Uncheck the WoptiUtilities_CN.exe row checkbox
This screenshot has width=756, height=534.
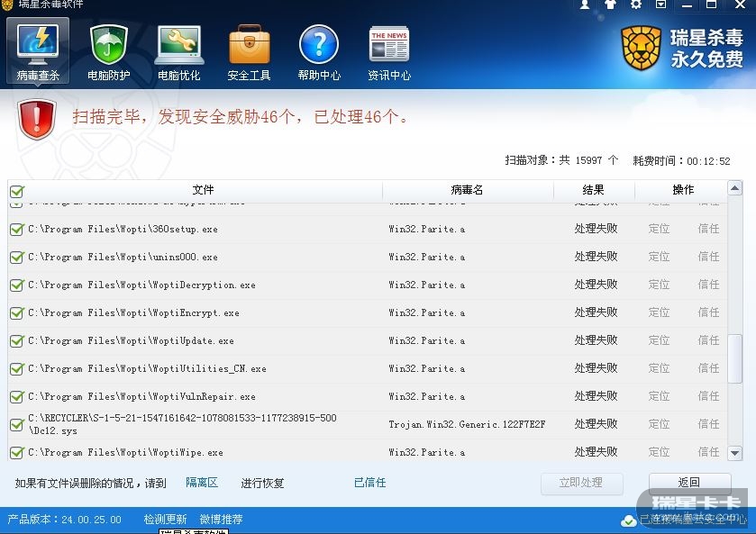tap(17, 369)
